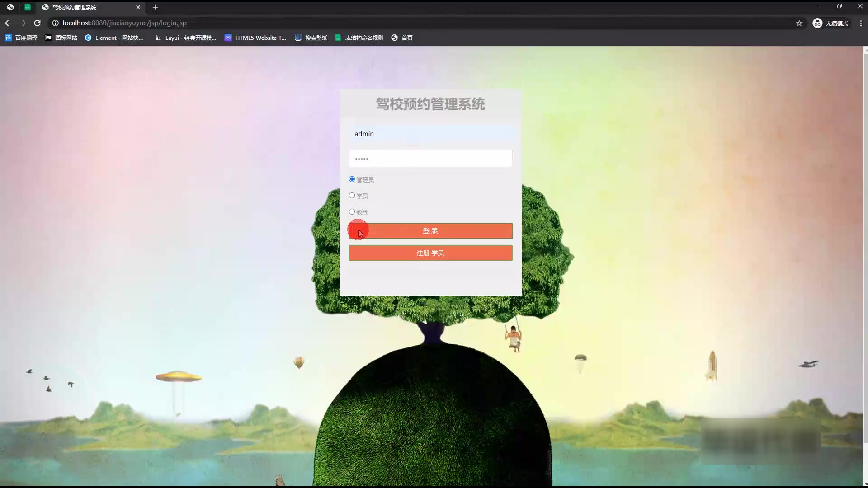Open the 首页 bookmark

(402, 38)
